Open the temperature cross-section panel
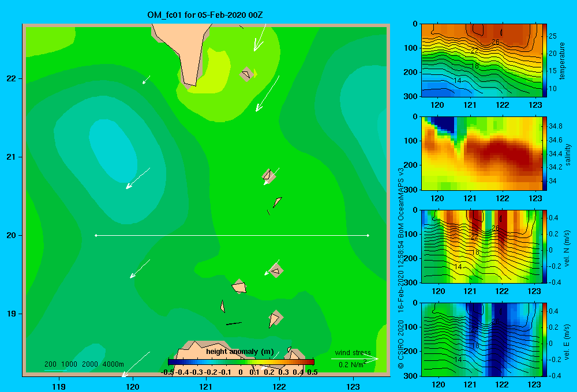The width and height of the screenshot is (577, 392). tap(482, 61)
